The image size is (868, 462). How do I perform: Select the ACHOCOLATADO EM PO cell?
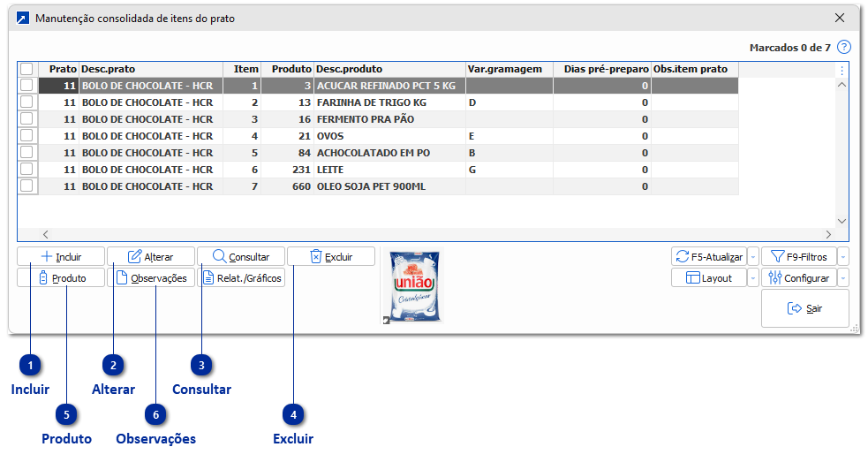coord(389,152)
